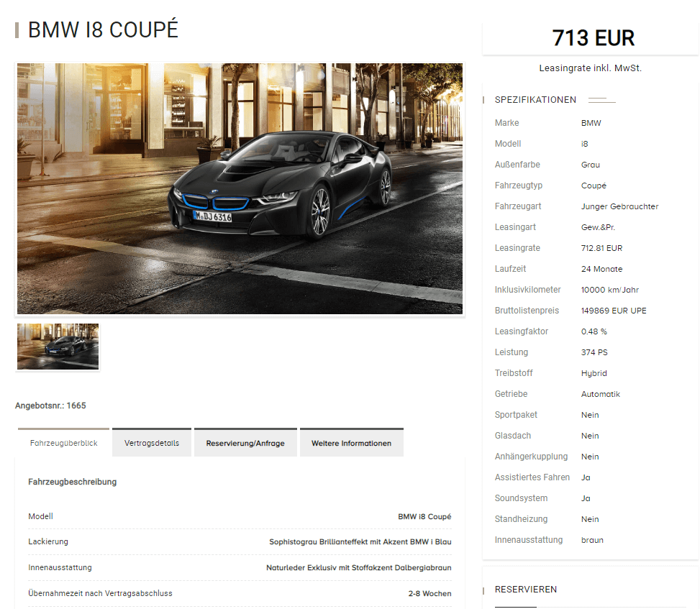Click the description value BMW i8 Coupé
This screenshot has width=700, height=609.
click(424, 517)
